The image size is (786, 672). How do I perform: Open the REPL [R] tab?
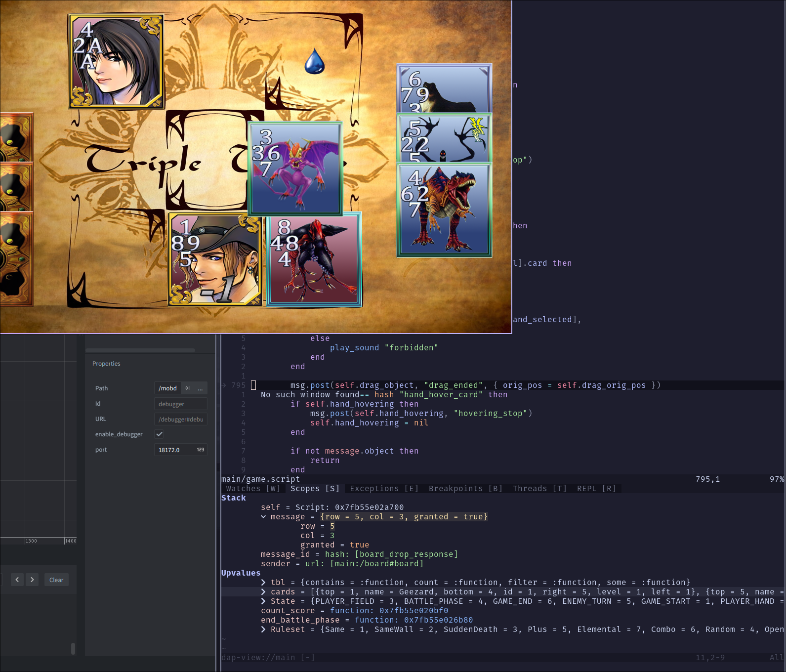click(596, 489)
